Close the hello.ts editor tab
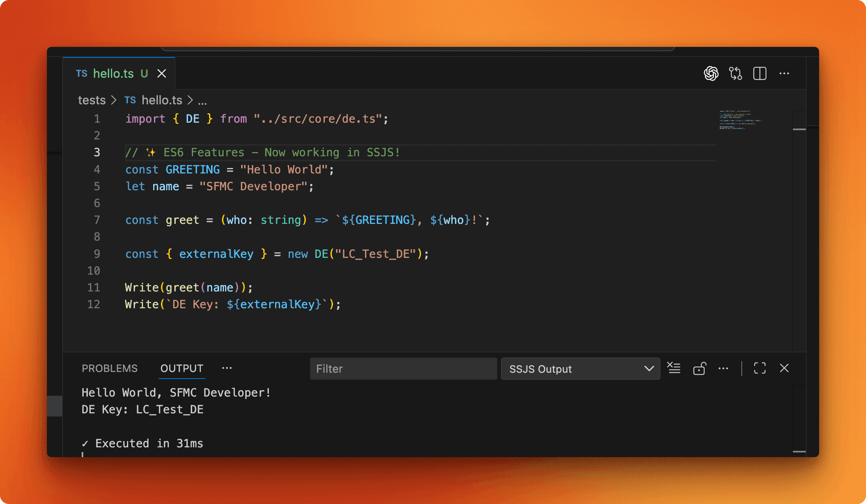The width and height of the screenshot is (866, 504). click(162, 73)
